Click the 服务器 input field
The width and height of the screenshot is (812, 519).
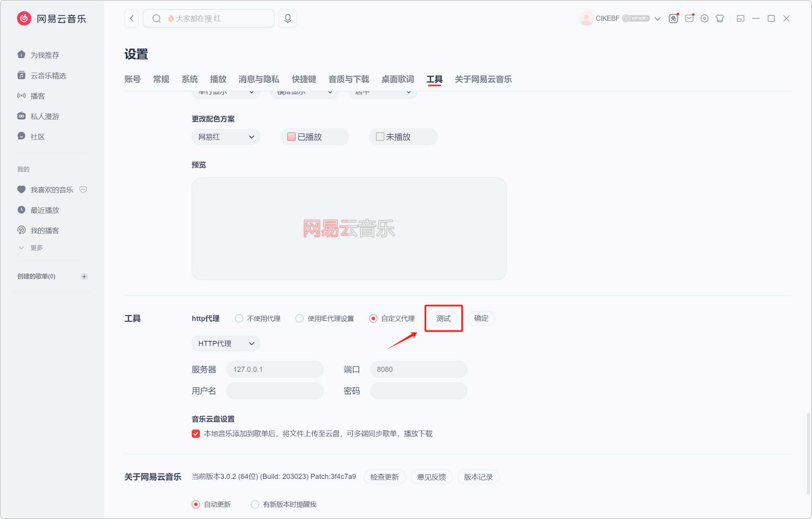click(275, 369)
